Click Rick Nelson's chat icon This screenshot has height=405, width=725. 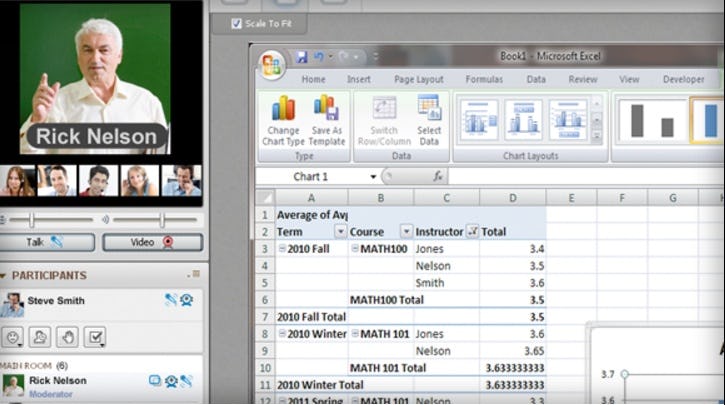tap(155, 380)
